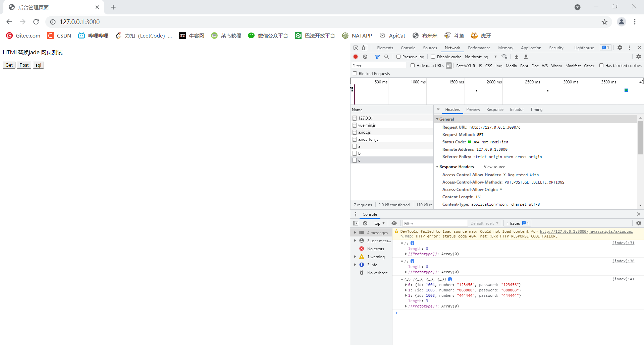Collapse the logged 3-item array
This screenshot has height=345, width=644.
click(x=402, y=279)
